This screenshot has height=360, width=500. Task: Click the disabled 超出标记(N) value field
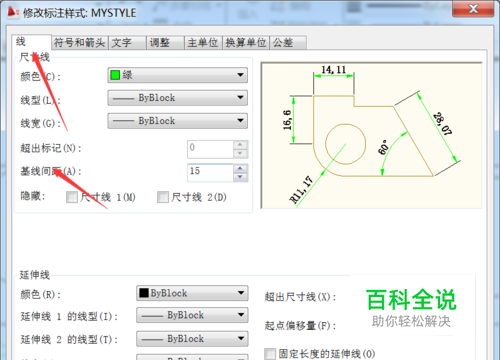[x=210, y=149]
